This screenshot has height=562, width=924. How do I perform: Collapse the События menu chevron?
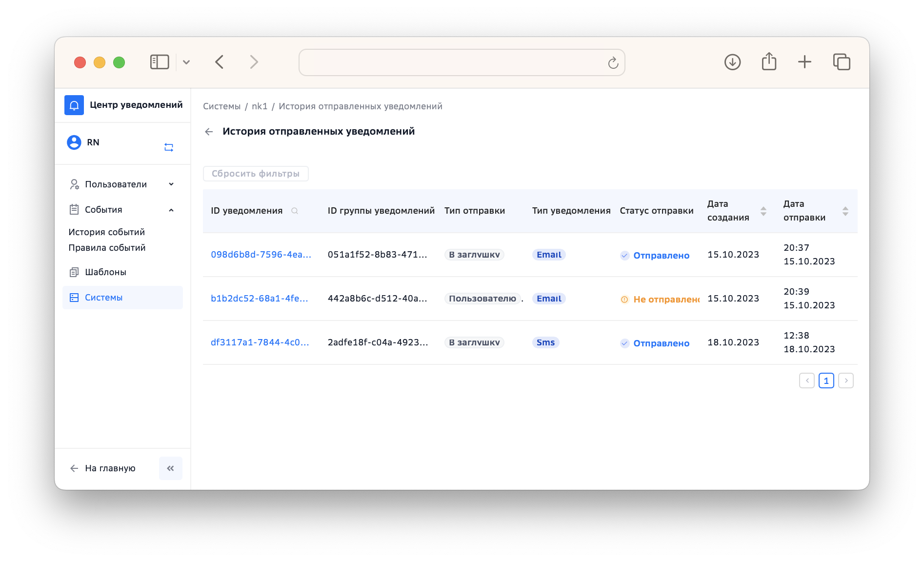[171, 210]
